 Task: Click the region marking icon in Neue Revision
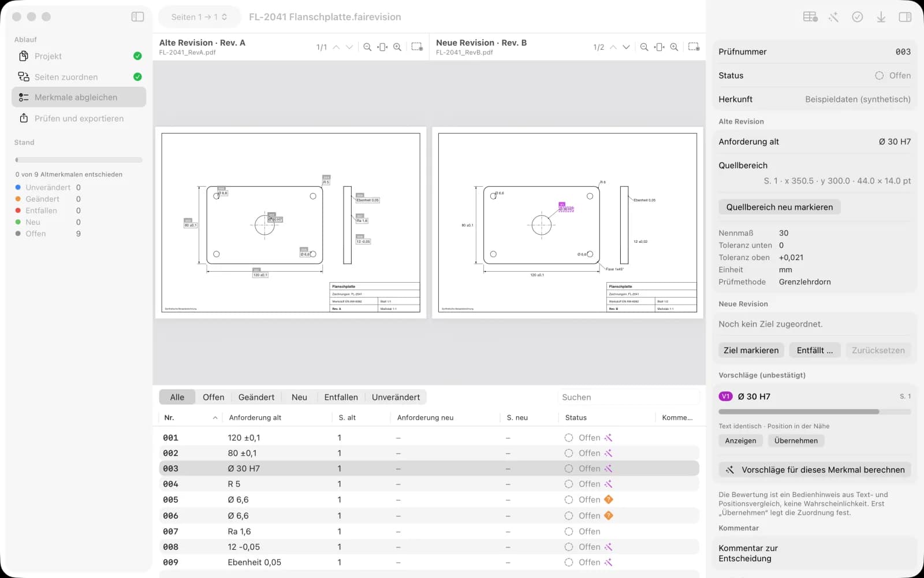(694, 47)
